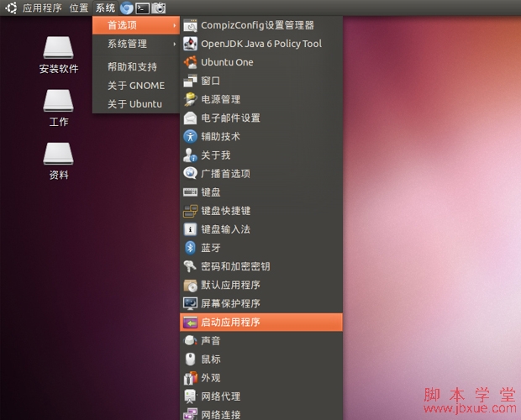Click the 屏幕保护程序 monitor icon
This screenshot has height=420, width=521.
pos(191,303)
